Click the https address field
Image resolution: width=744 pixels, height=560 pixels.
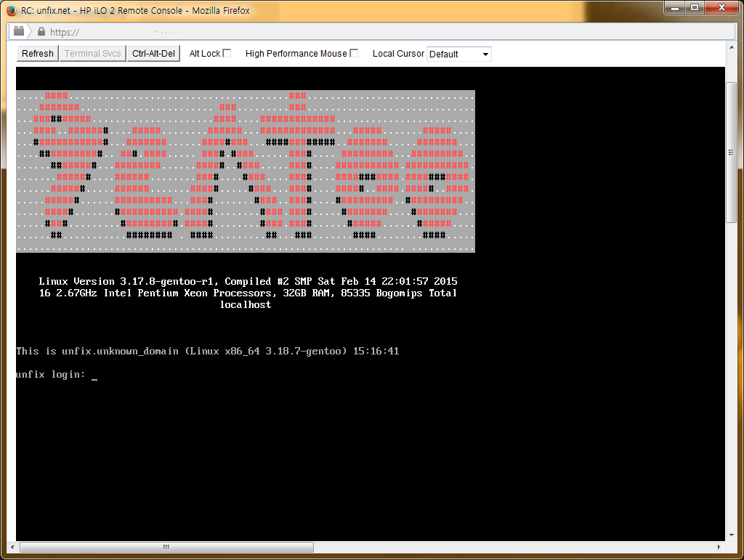click(291, 32)
